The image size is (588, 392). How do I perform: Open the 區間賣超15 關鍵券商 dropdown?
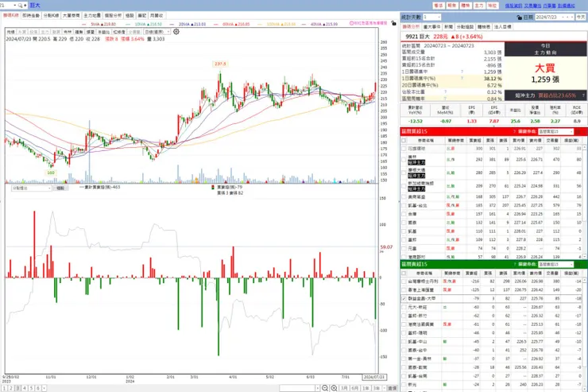(x=555, y=265)
